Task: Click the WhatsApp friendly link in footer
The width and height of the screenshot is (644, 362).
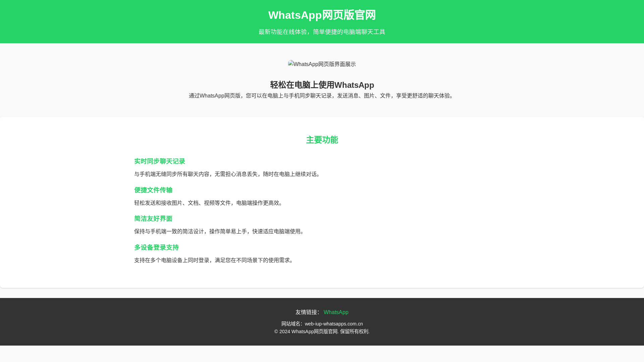Action: (336, 312)
